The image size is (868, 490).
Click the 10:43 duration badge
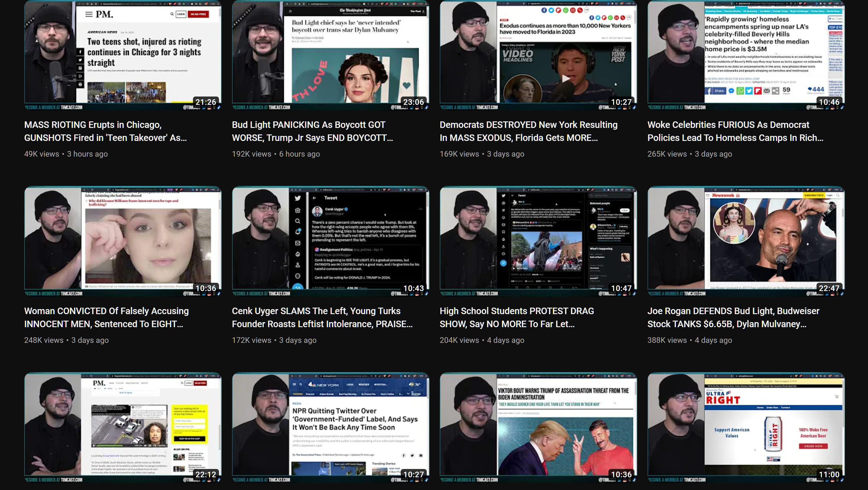tap(414, 288)
